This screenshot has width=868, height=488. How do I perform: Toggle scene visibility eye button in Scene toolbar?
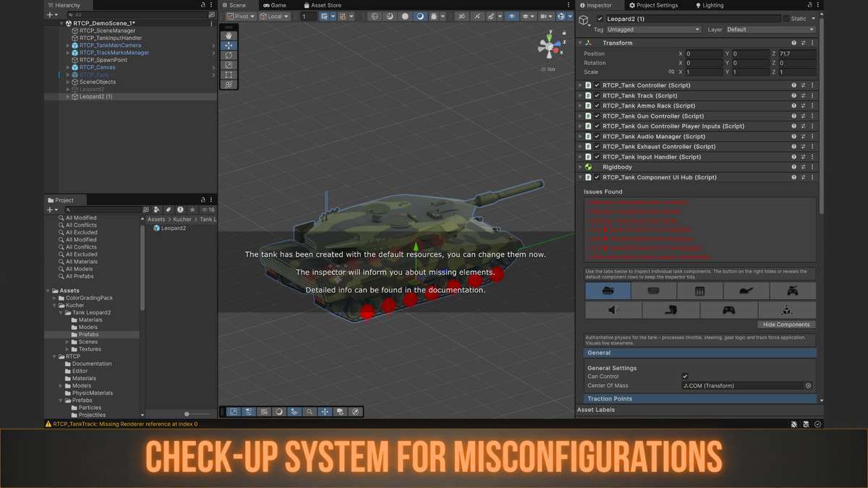(512, 16)
